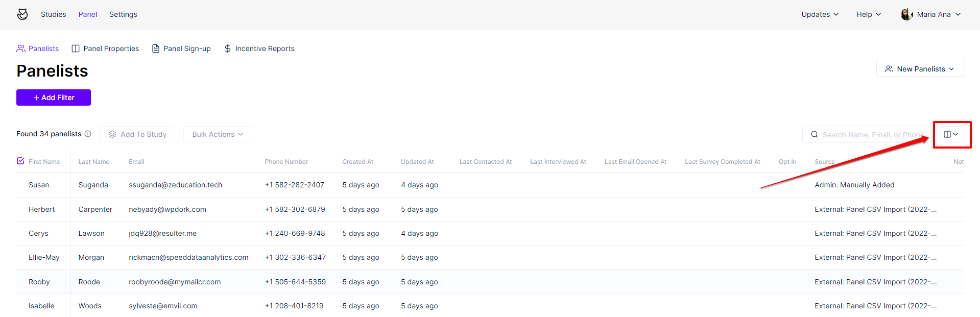980x317 pixels.
Task: Open the New Panelists dropdown
Action: (920, 69)
